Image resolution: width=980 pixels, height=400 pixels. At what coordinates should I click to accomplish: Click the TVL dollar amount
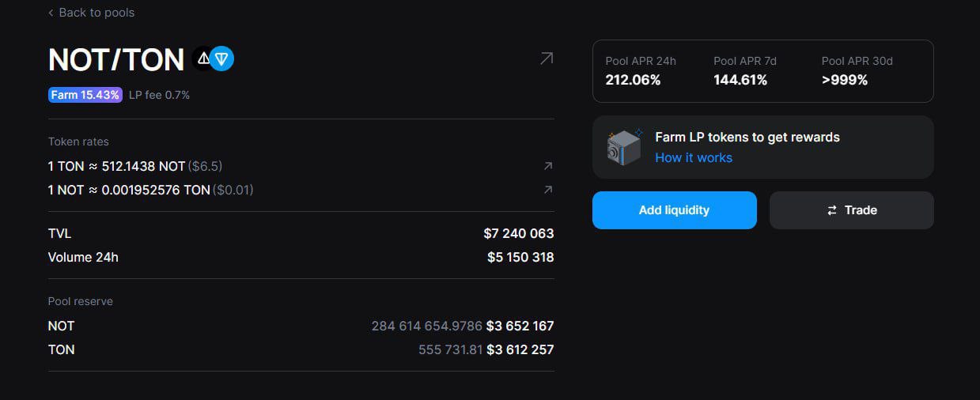(518, 233)
